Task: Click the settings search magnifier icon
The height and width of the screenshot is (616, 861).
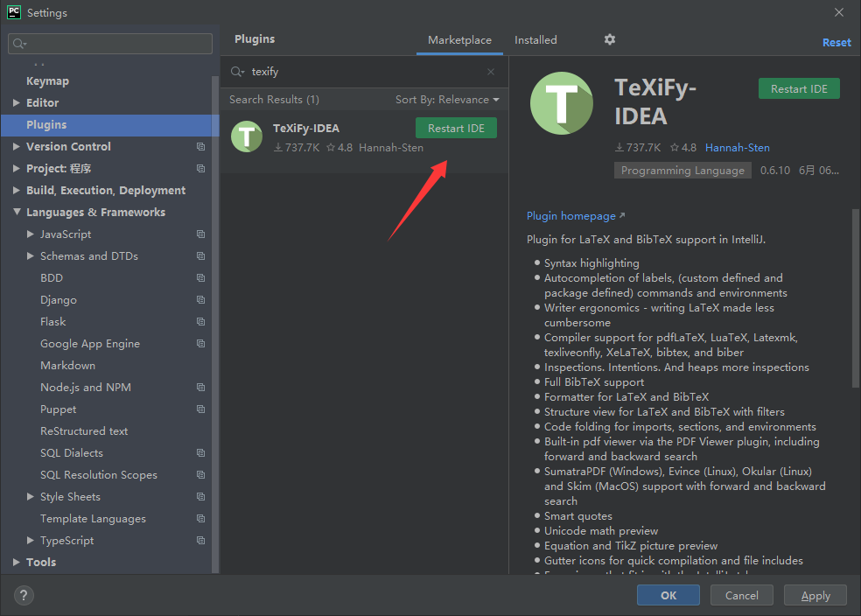Action: point(20,44)
